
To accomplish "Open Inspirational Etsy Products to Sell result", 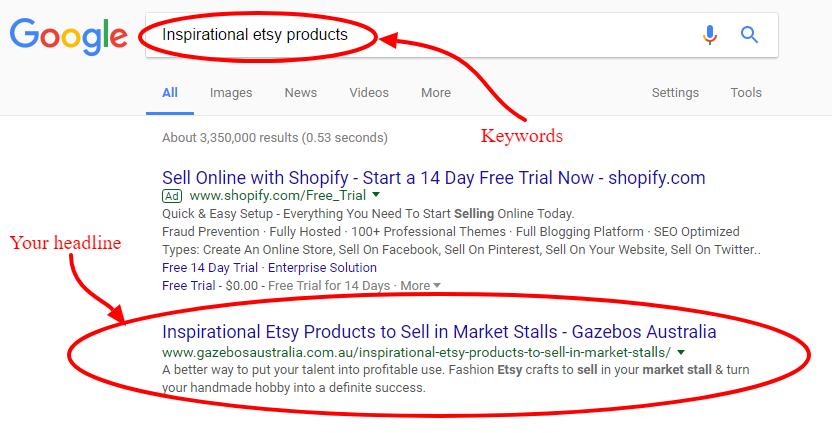I will click(x=439, y=332).
